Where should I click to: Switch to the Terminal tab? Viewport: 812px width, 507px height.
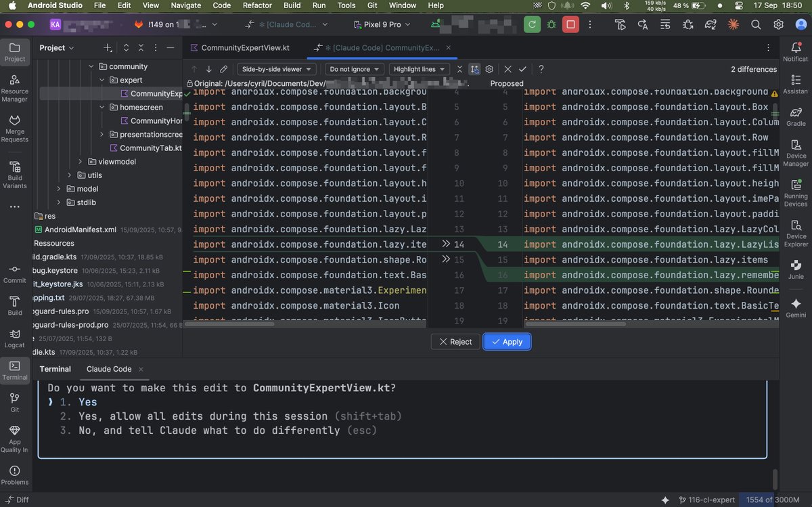55,369
